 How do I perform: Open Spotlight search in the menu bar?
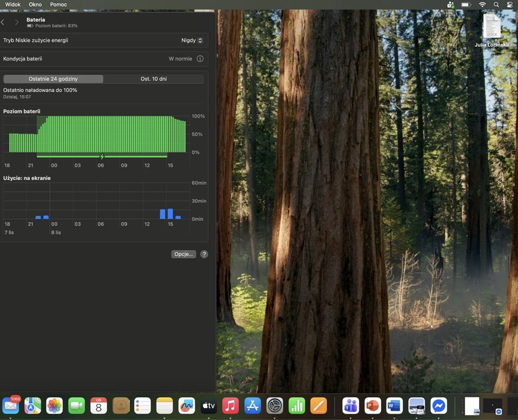[496, 5]
